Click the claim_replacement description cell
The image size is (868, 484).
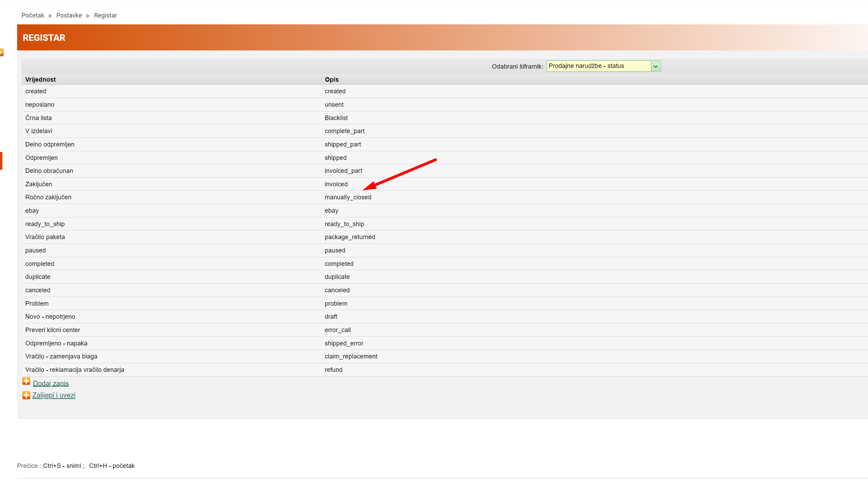[x=351, y=356]
